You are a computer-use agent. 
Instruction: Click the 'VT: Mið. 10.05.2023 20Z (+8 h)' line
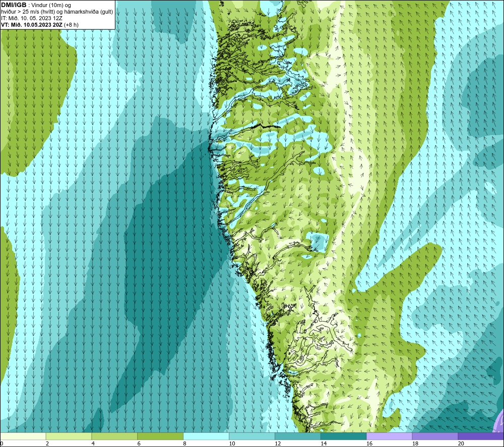pos(39,24)
